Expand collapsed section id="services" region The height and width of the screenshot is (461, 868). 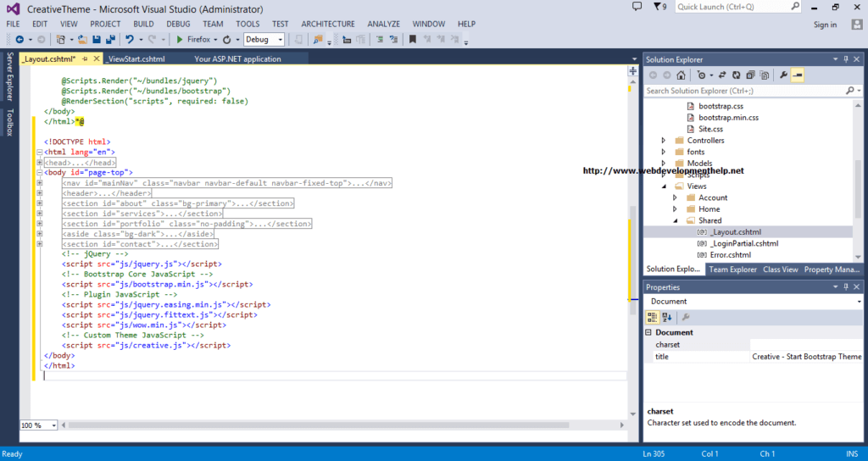(x=40, y=214)
